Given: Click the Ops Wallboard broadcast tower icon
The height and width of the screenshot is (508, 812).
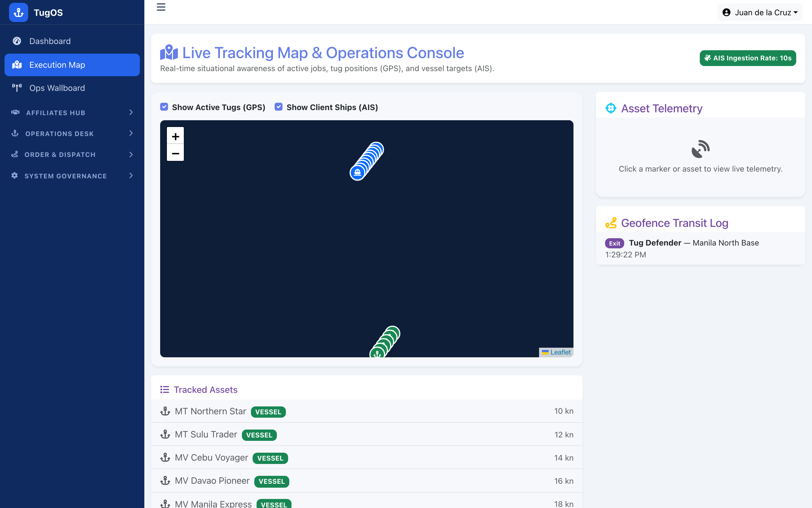Looking at the screenshot, I should [17, 88].
